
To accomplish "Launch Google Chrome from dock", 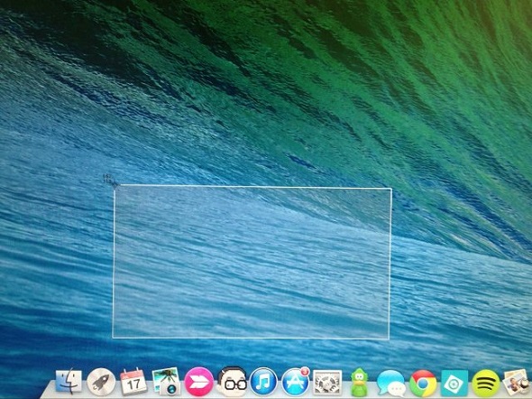I will click(x=423, y=383).
